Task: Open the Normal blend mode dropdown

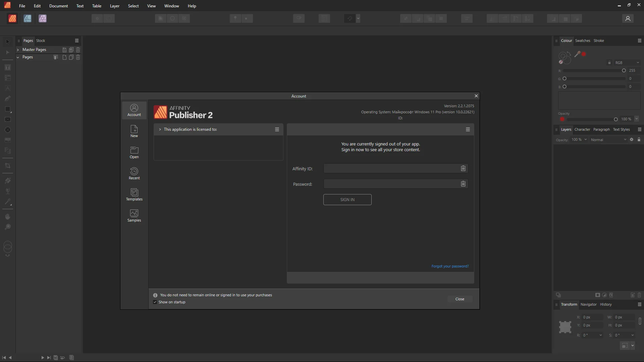Action: click(608, 140)
